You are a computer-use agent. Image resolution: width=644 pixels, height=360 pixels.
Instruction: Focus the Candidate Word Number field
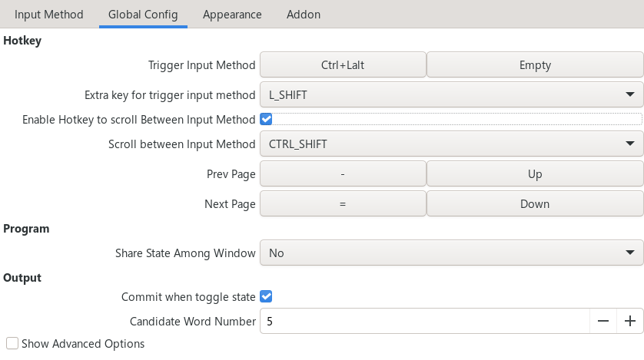[x=424, y=321]
